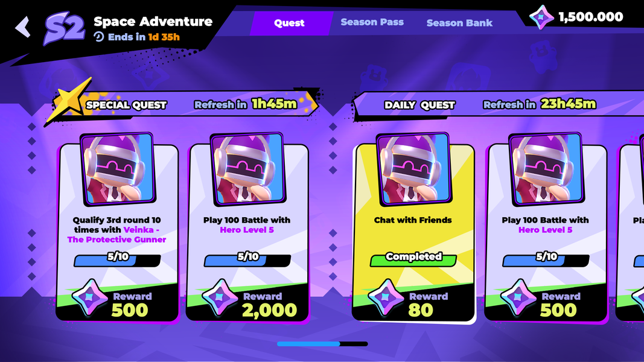Tap the gem icon on the Veinka quest reward

click(x=90, y=297)
